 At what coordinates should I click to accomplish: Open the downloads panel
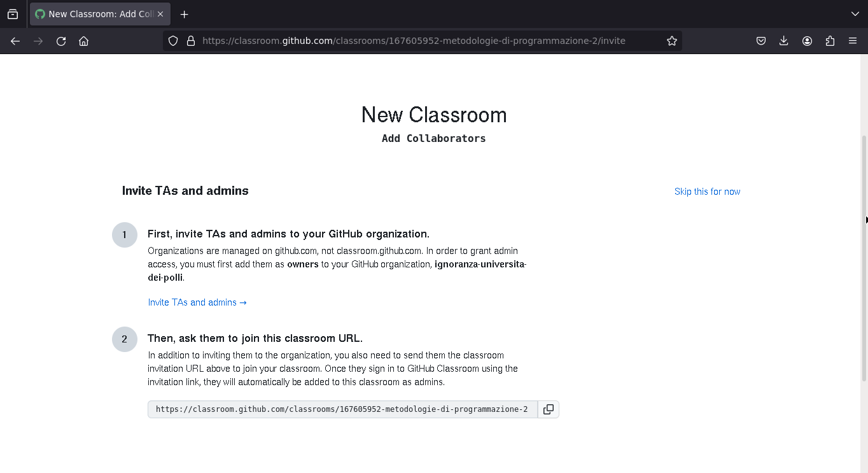(784, 41)
